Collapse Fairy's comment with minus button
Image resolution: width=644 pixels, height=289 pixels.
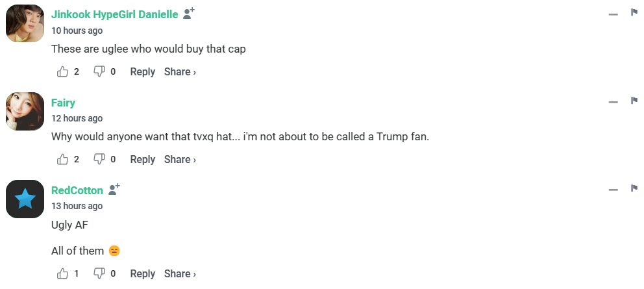click(613, 102)
